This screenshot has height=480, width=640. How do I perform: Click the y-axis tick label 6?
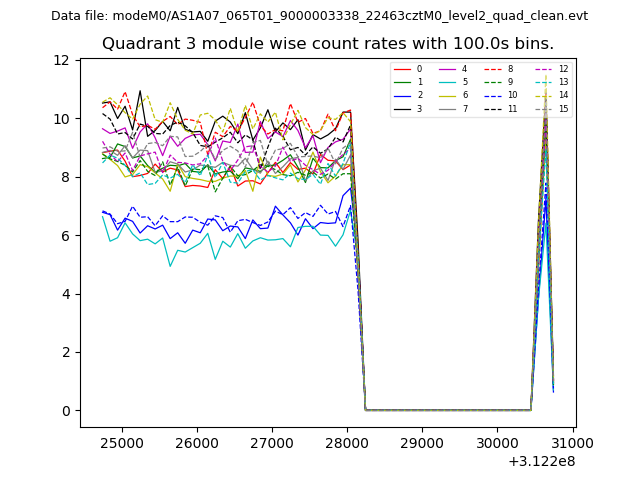point(64,235)
